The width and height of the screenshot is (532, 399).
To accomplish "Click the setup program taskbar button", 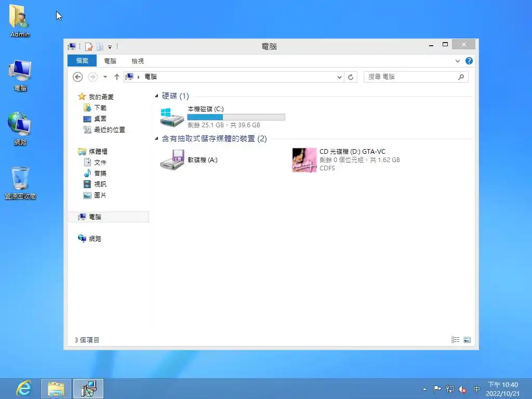I will (x=88, y=389).
